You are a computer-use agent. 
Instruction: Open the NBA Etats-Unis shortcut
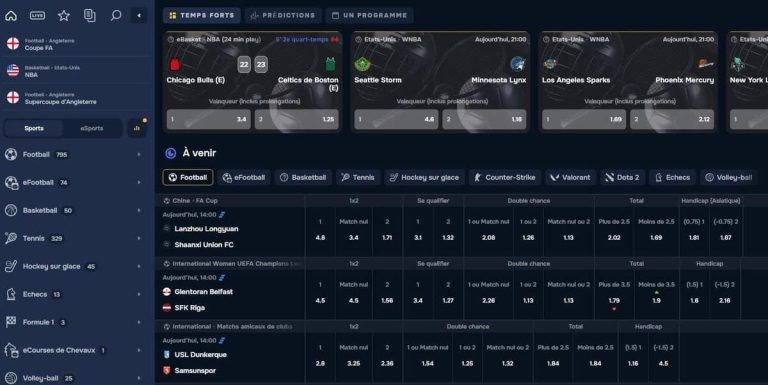click(77, 71)
